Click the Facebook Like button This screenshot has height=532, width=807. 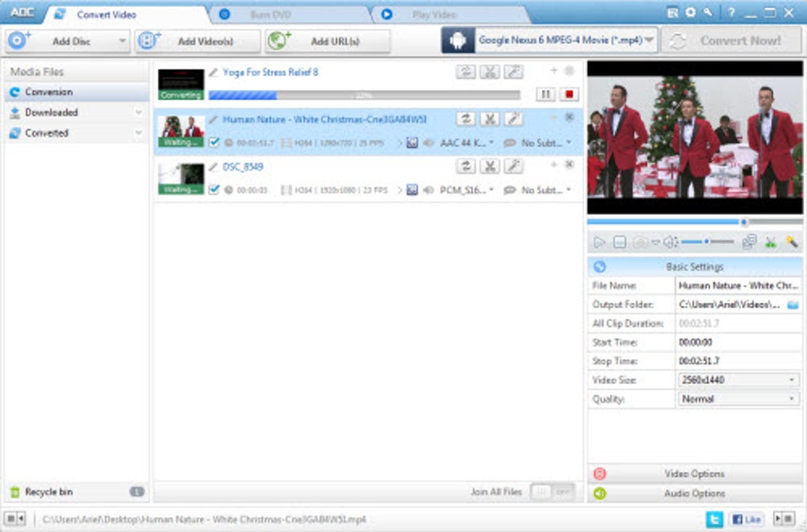coord(746,519)
